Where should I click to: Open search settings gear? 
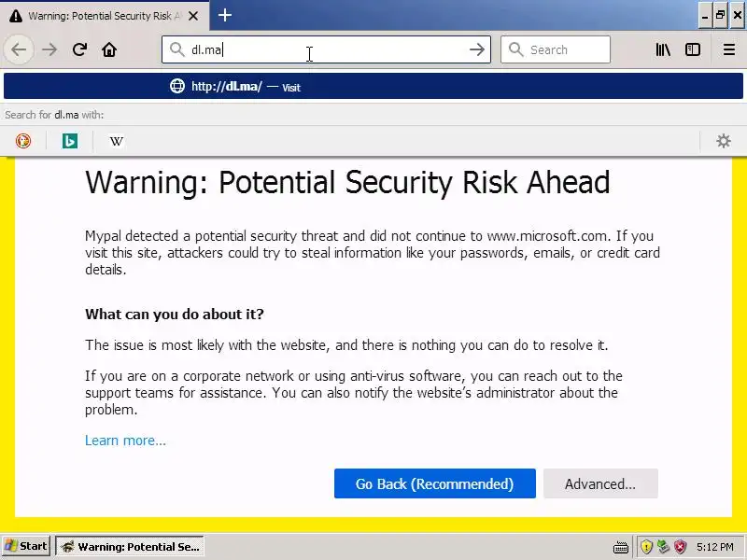723,141
